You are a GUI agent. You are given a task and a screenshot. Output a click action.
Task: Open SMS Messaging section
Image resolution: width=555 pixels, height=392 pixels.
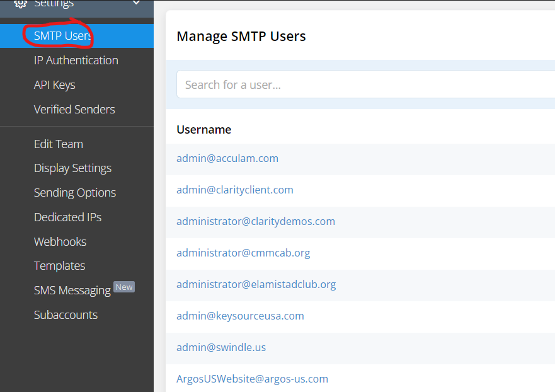click(72, 291)
